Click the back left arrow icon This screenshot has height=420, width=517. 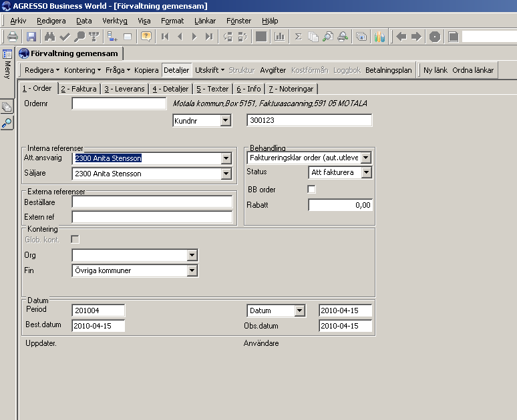401,36
